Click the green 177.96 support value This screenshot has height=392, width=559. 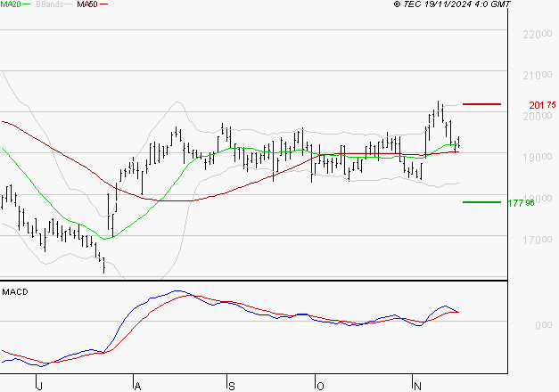tap(521, 203)
